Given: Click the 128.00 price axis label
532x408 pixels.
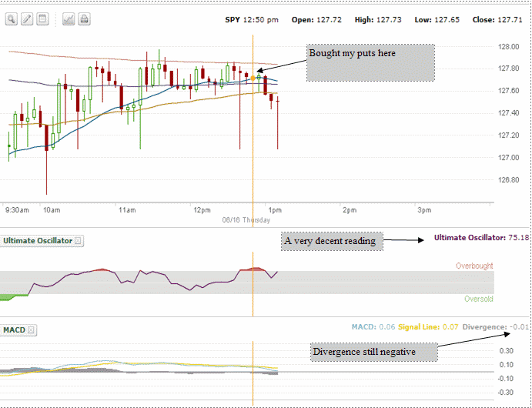Looking at the screenshot, I should pyautogui.click(x=509, y=47).
